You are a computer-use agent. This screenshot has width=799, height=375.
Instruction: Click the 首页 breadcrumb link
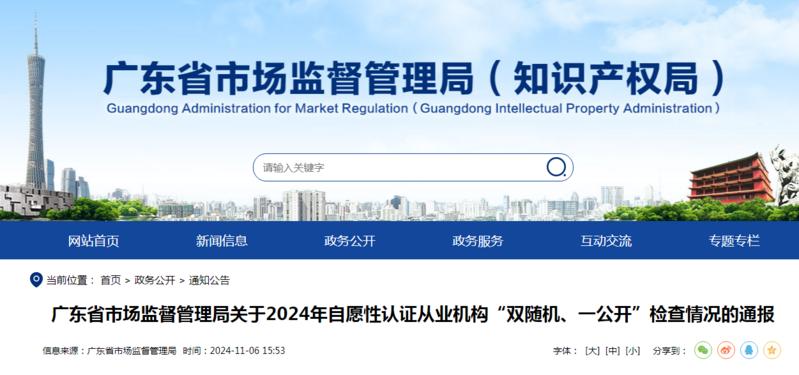(x=111, y=280)
